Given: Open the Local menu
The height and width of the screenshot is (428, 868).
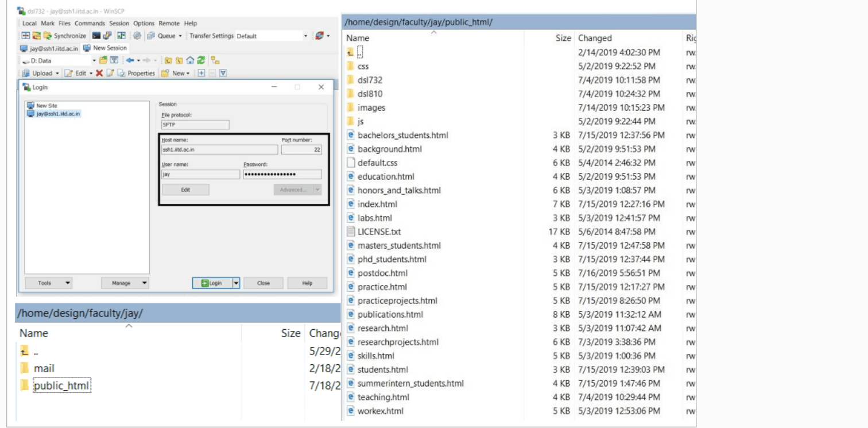Looking at the screenshot, I should (29, 24).
